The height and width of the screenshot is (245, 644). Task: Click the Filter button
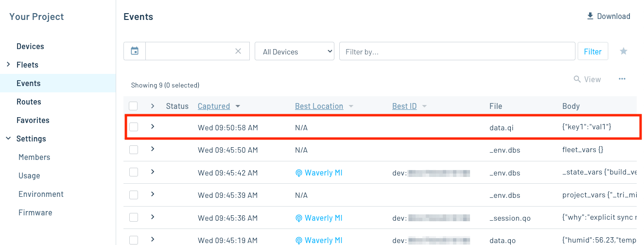point(592,51)
